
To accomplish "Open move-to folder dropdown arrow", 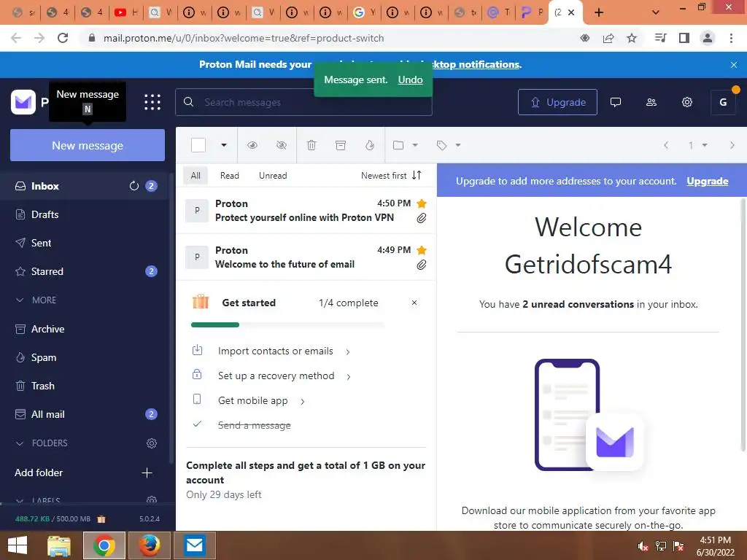I will (x=415, y=145).
